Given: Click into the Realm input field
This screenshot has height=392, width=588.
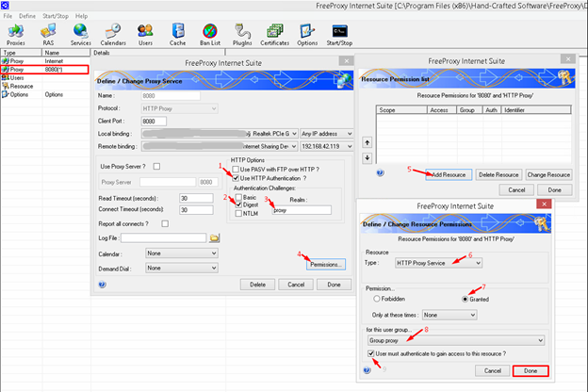Looking at the screenshot, I should (x=302, y=210).
